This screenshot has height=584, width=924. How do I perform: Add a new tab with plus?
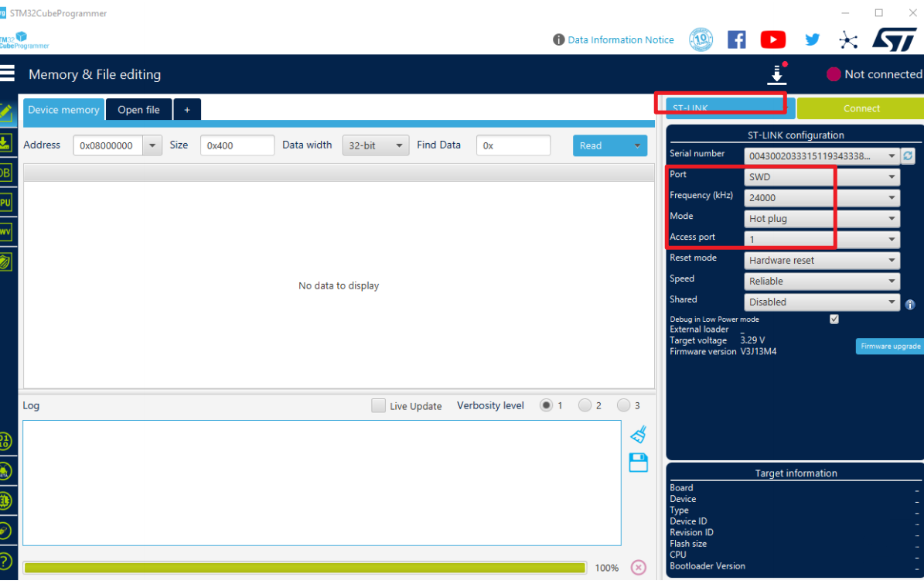(x=187, y=110)
